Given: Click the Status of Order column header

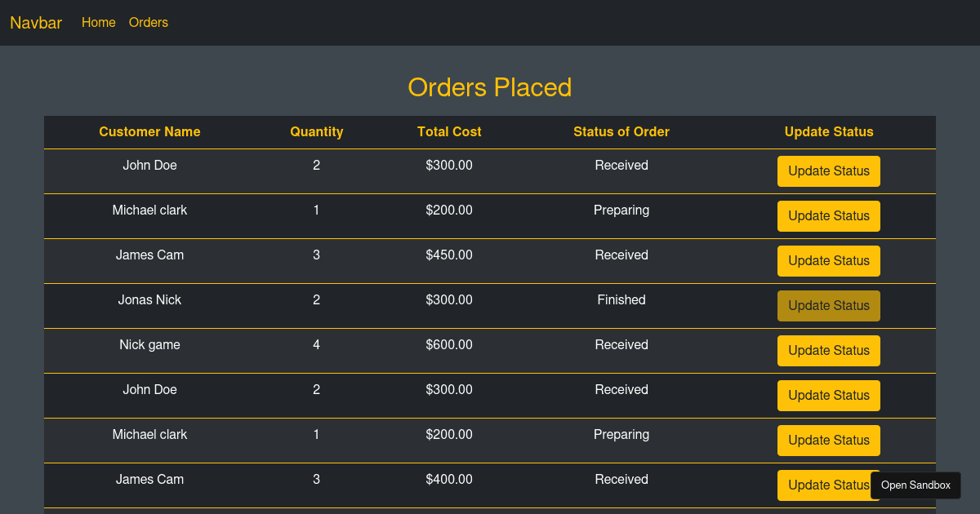Looking at the screenshot, I should [621, 132].
